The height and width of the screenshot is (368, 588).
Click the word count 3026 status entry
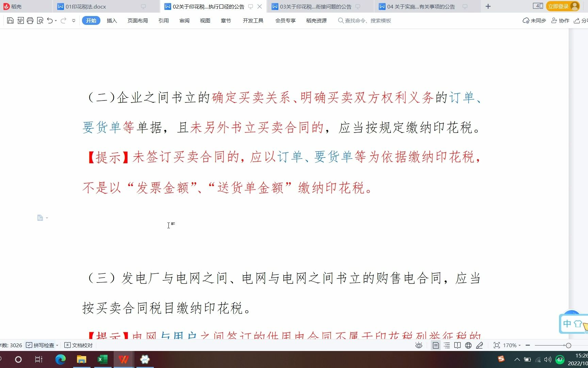pos(11,345)
